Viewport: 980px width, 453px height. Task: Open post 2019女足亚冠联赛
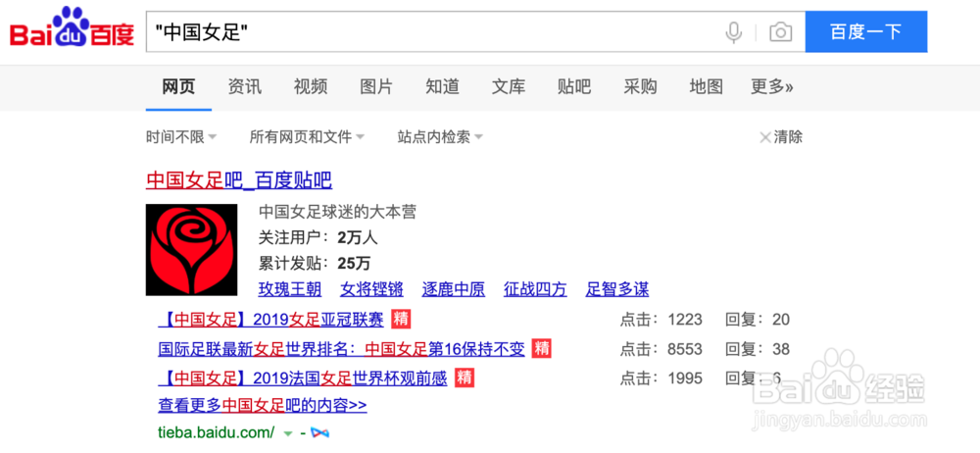point(270,320)
